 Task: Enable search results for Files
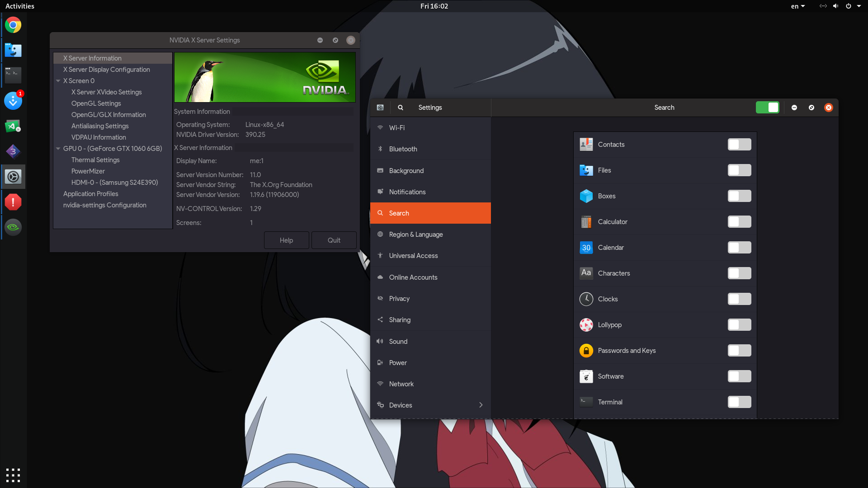[739, 170]
